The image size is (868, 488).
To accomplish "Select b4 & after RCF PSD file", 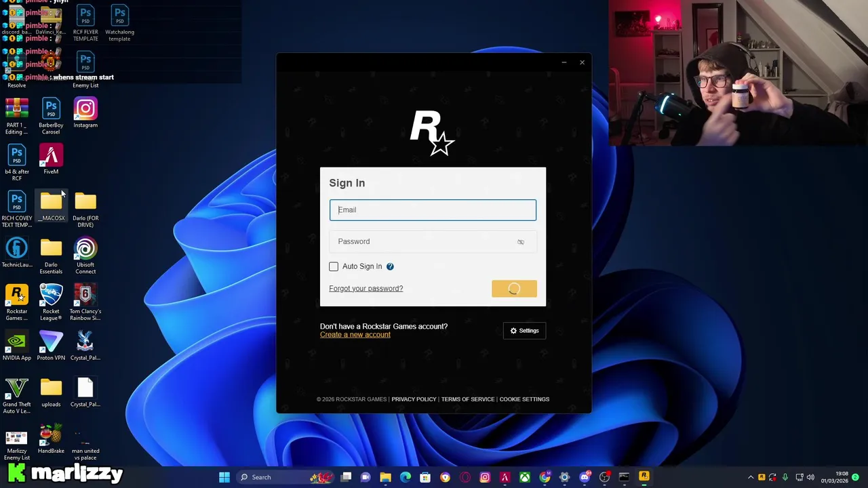I will (17, 163).
